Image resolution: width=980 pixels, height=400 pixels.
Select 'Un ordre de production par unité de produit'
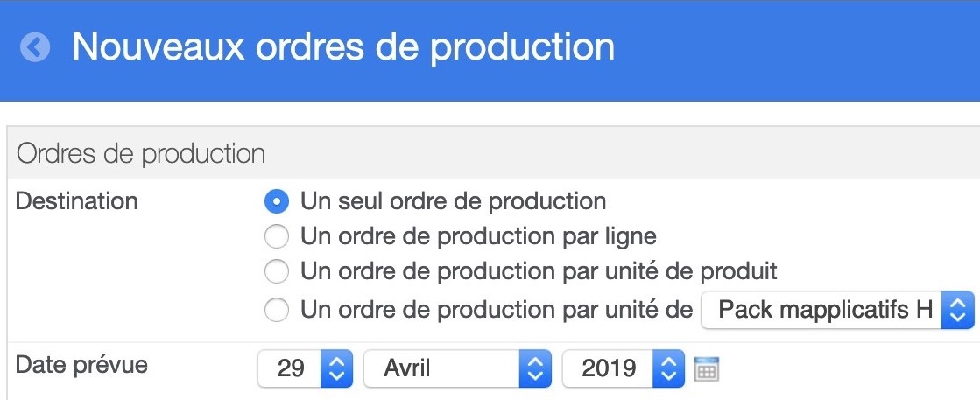276,272
